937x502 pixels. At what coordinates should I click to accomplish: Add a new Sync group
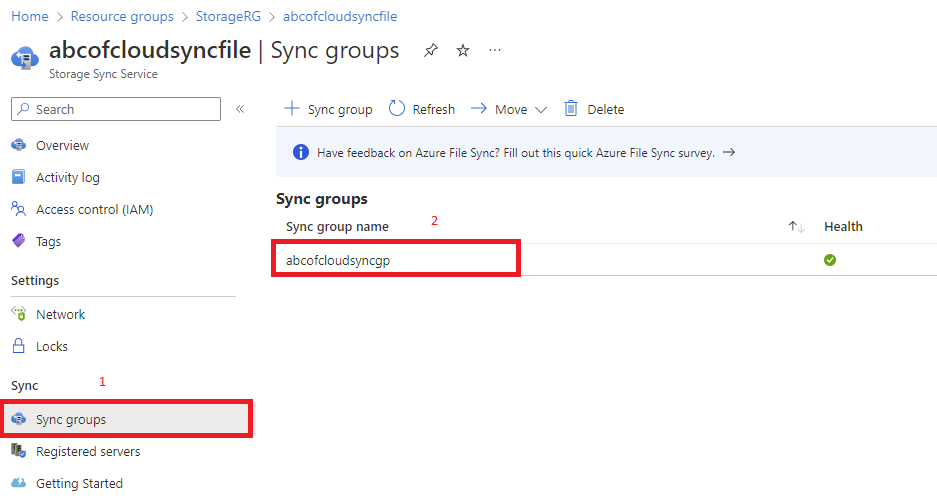pyautogui.click(x=329, y=109)
